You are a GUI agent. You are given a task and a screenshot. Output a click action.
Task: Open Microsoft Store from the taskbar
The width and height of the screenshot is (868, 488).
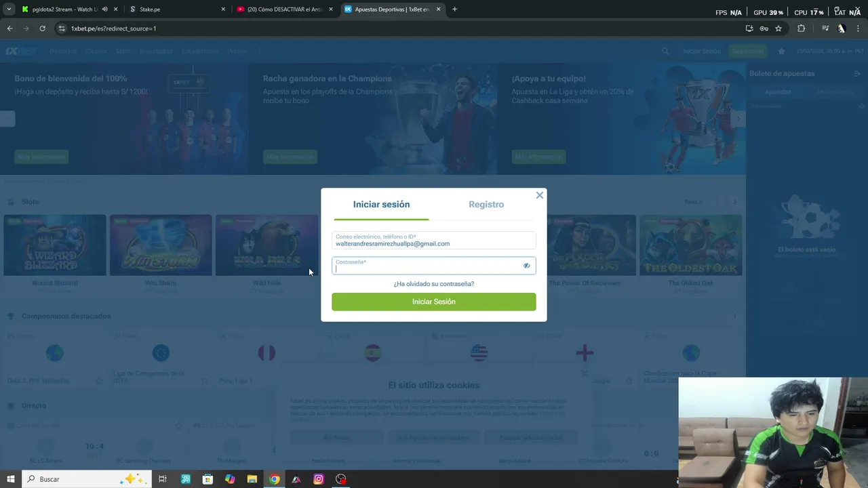[x=208, y=479]
